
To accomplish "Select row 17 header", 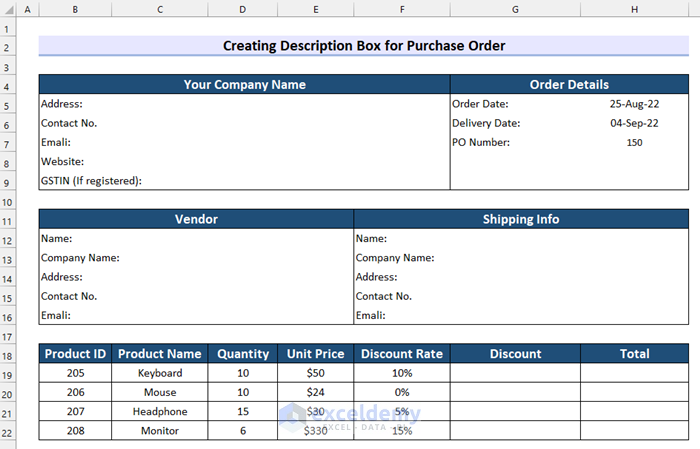I will (x=7, y=337).
